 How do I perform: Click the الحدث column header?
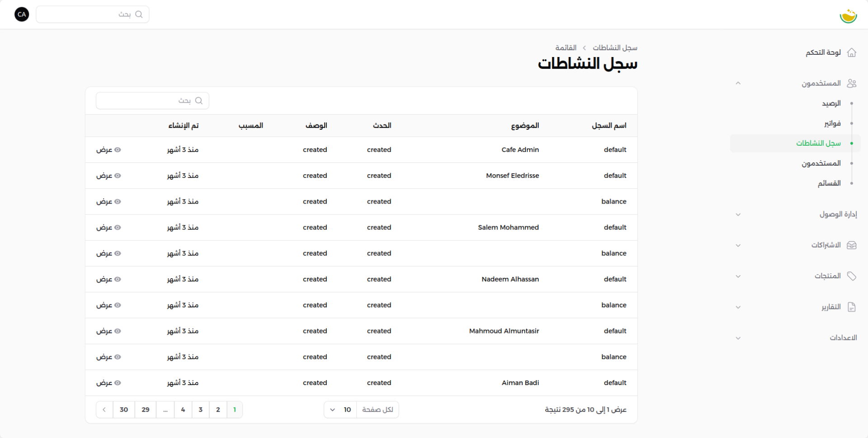[x=382, y=125]
